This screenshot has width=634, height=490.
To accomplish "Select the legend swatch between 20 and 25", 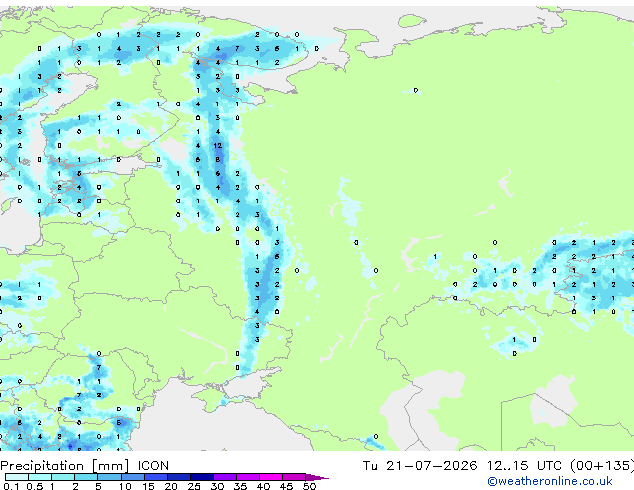I will point(178,477).
